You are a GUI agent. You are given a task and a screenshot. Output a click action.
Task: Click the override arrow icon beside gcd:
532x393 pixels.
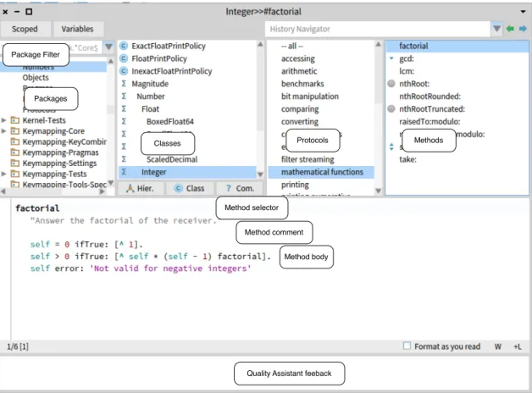(391, 58)
